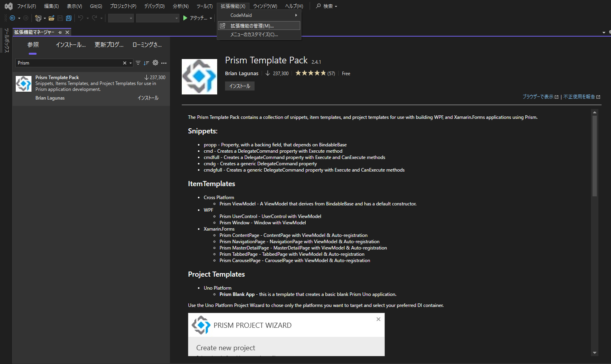611x364 pixels.
Task: Click the Brian Lagunas author in details
Action: click(x=242, y=74)
